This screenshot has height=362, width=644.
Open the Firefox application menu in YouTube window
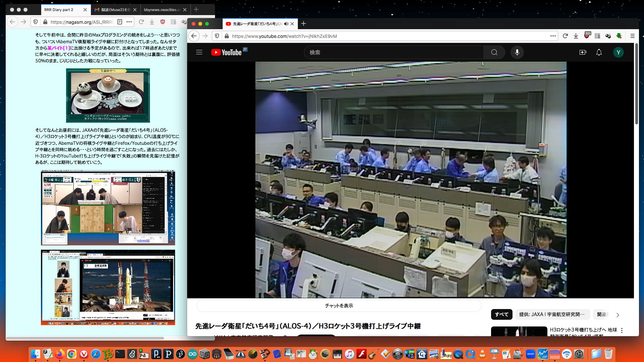[x=633, y=36]
